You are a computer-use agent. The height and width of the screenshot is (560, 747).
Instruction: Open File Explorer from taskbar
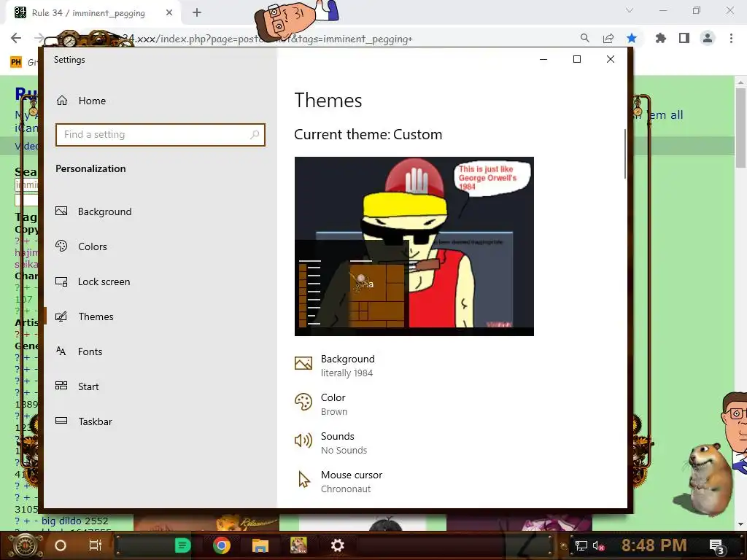[x=260, y=545]
